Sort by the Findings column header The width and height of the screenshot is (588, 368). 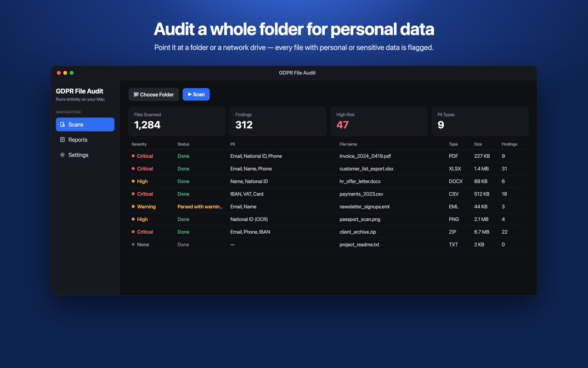tap(509, 144)
